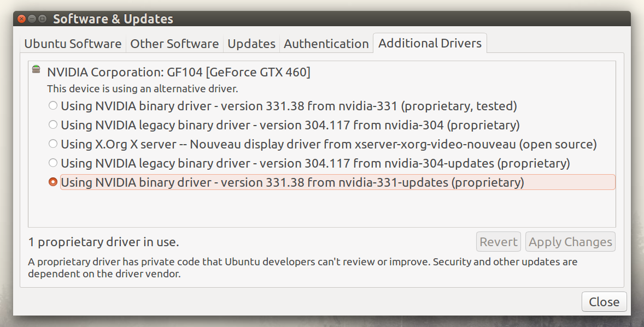
Task: Click the Apply Changes button
Action: coord(571,242)
